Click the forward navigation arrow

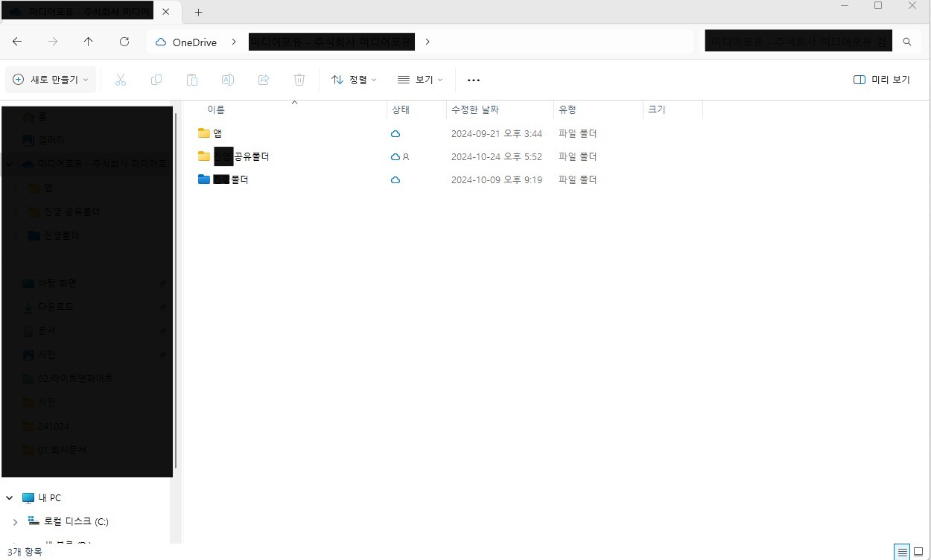pos(53,42)
